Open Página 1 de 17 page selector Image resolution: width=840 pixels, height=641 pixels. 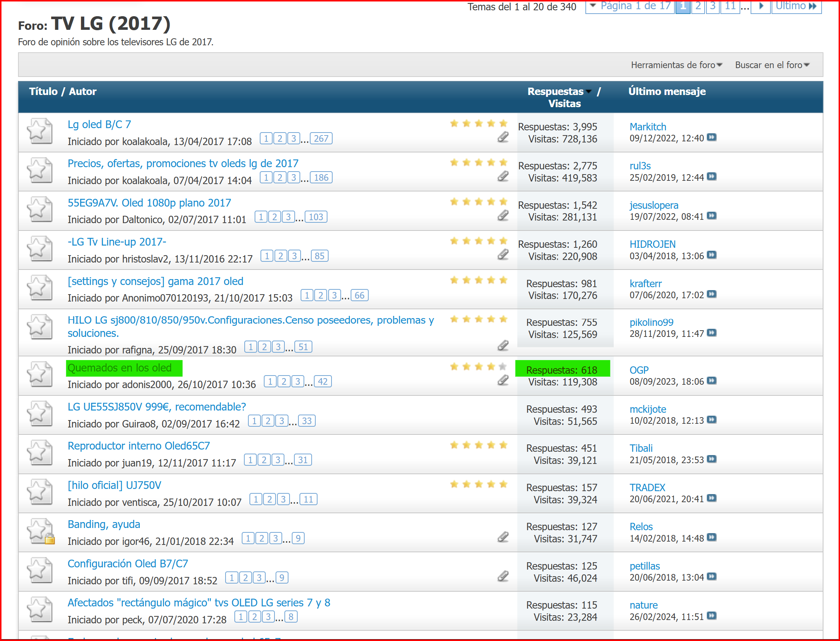pos(630,6)
